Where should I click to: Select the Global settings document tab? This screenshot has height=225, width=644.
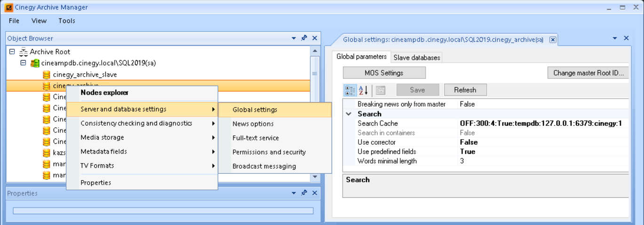pyautogui.click(x=443, y=40)
